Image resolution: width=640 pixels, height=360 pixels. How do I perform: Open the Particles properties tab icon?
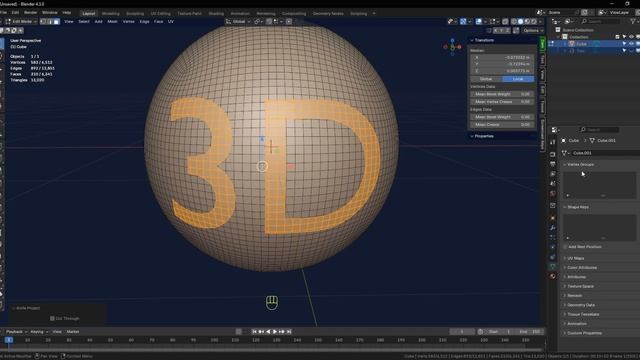(x=553, y=237)
